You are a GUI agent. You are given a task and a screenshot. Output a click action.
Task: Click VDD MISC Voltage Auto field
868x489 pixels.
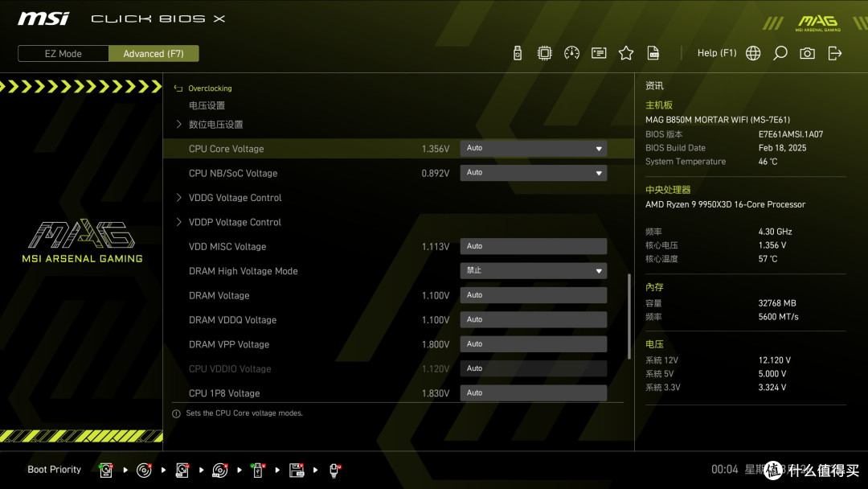pyautogui.click(x=533, y=246)
